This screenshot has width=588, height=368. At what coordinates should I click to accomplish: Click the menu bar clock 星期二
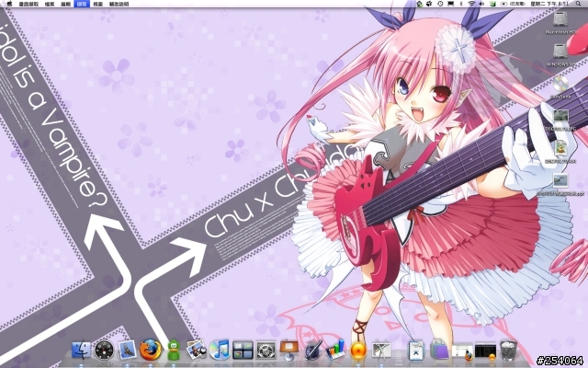tap(549, 4)
